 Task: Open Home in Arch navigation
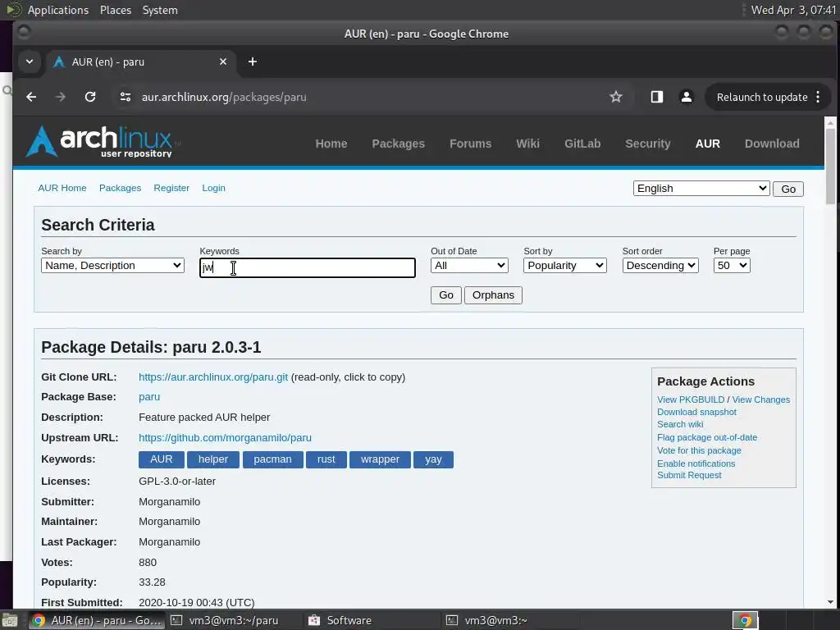(x=331, y=144)
